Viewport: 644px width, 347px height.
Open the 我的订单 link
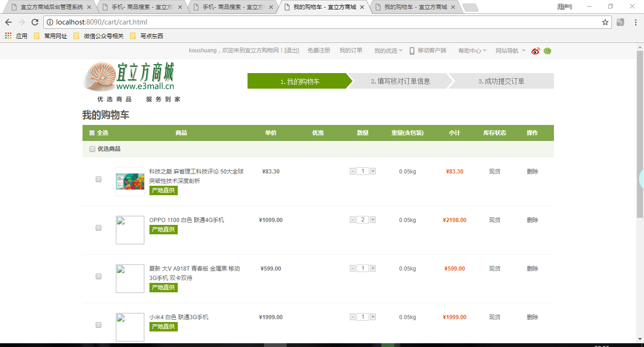[x=351, y=50]
